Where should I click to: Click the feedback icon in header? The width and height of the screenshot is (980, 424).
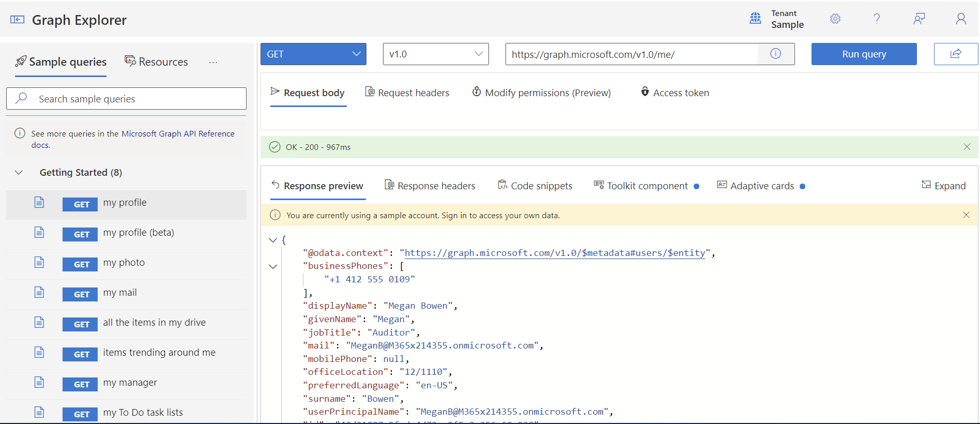(x=919, y=19)
